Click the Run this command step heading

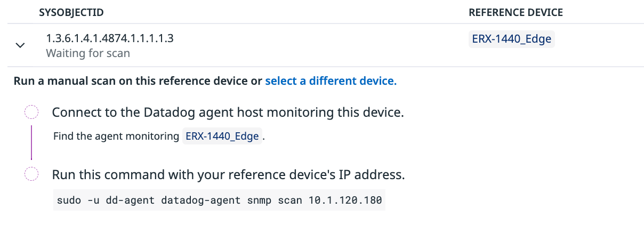tap(228, 175)
